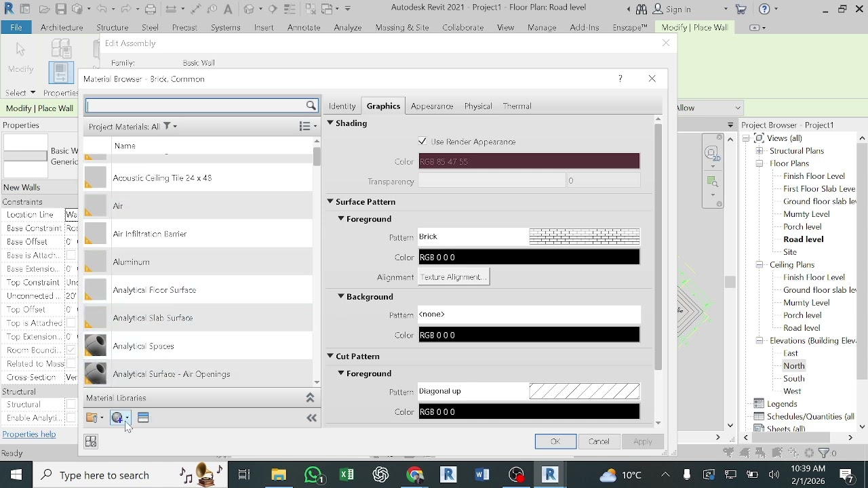This screenshot has height=488, width=868.
Task: Collapse the Shading section
Action: 330,123
